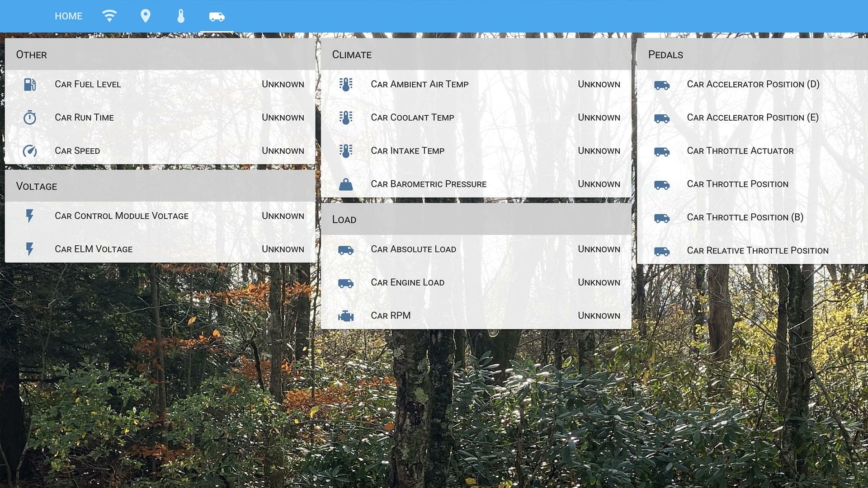Click Car Ambient Air Temp Unknown value field
This screenshot has width=868, height=488.
599,84
